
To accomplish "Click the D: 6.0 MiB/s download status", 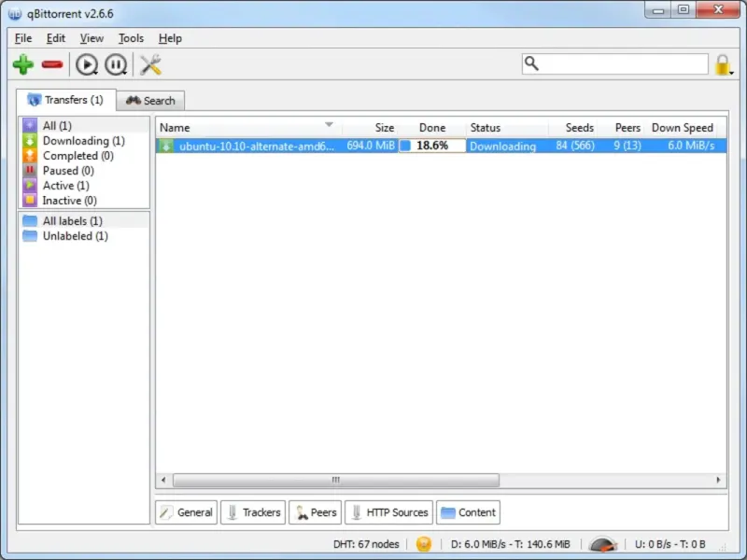I will click(510, 544).
